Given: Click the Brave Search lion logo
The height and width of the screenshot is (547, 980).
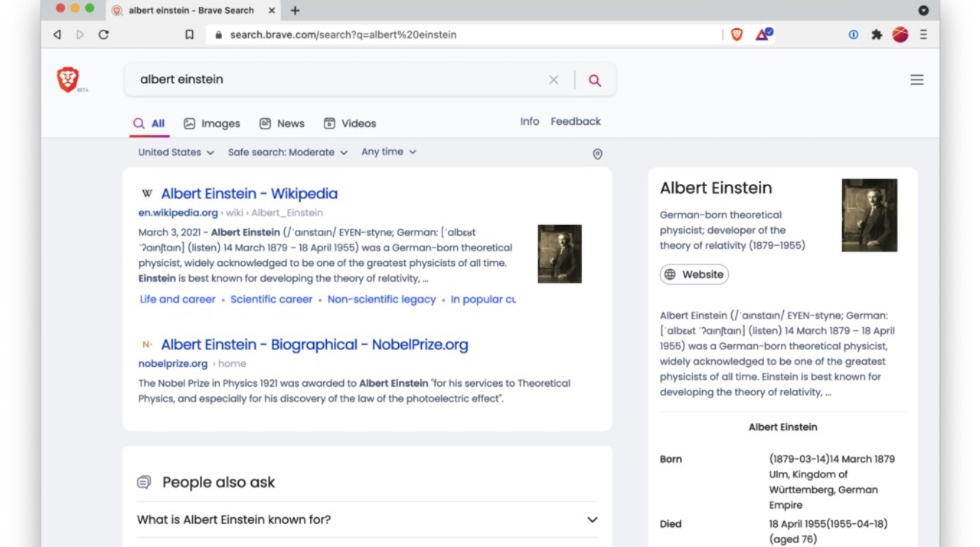Looking at the screenshot, I should click(x=68, y=80).
